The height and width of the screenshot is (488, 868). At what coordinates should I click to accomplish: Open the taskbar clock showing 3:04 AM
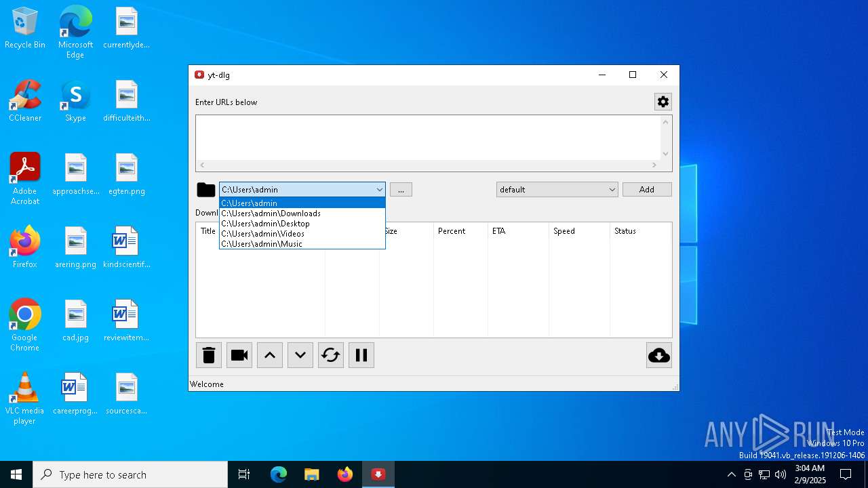tap(810, 474)
